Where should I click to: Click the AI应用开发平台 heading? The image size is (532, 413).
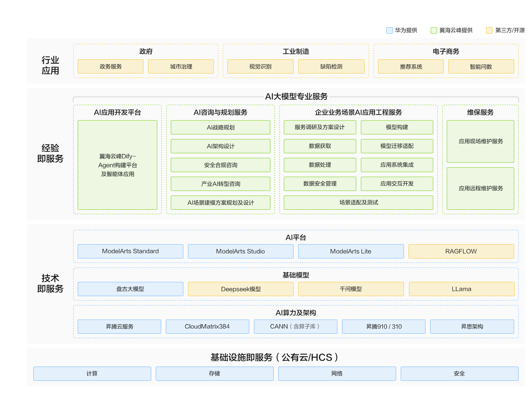point(117,112)
